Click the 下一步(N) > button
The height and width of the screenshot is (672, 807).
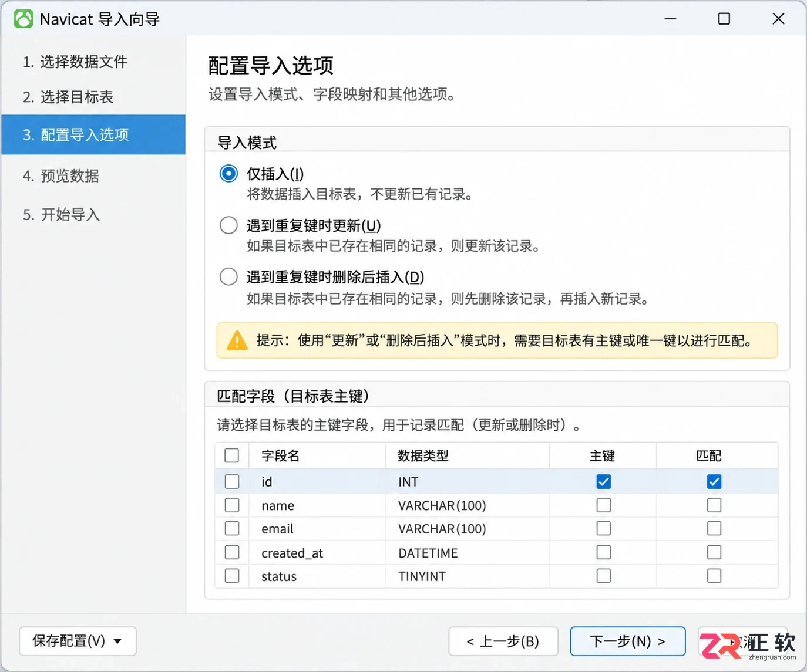pos(628,641)
